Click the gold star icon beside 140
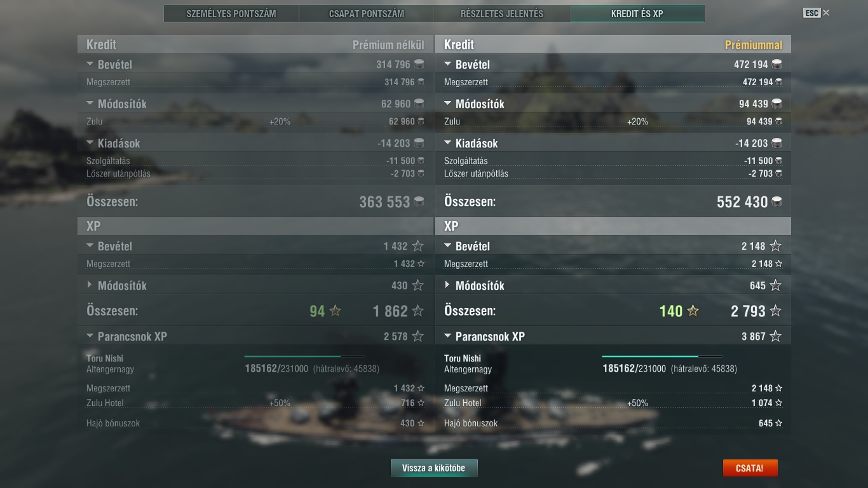Screen dimensions: 868x488 [x=693, y=311]
